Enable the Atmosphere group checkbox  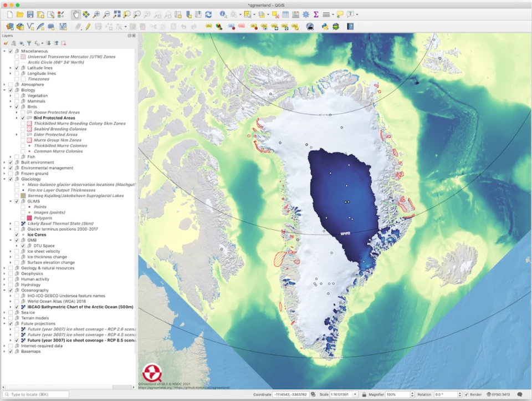[11, 84]
